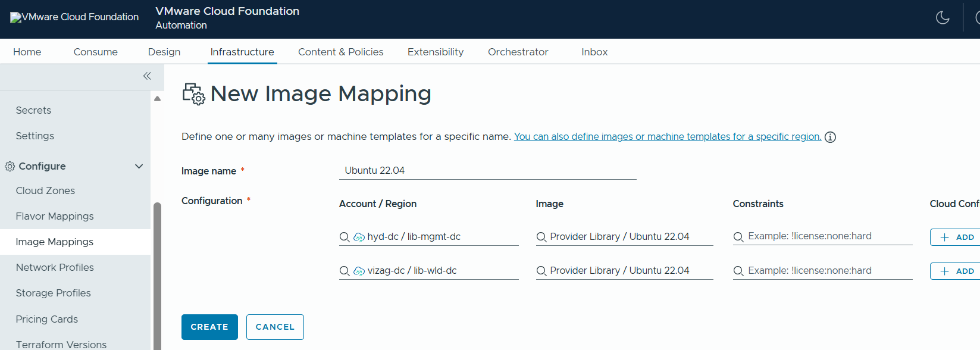Open Flavor Mappings in sidebar
Screen dimensions: 980x350
[55, 216]
